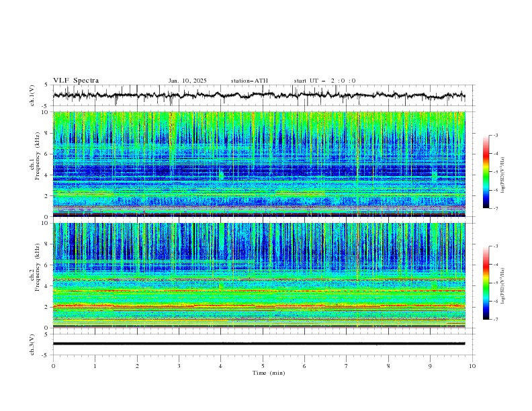Click the ch.1 color scale bar
Viewport: 532px width, 411px height.
pyautogui.click(x=486, y=172)
